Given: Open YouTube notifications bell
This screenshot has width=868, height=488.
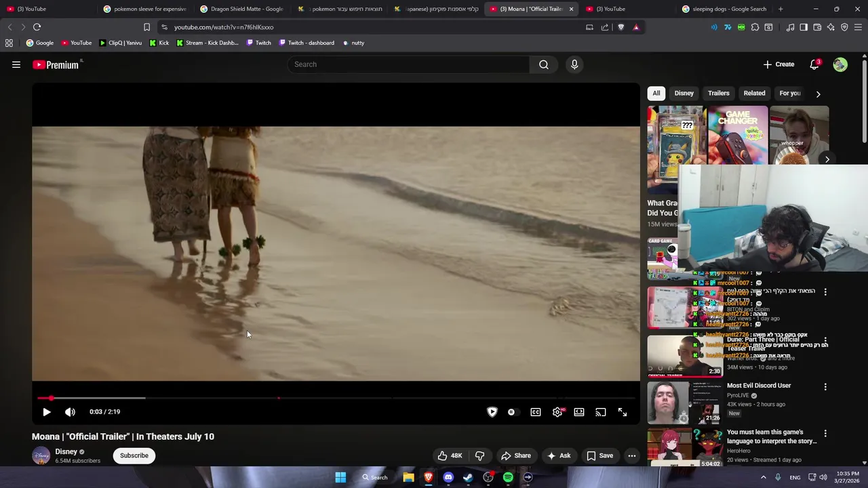Looking at the screenshot, I should click(x=814, y=64).
